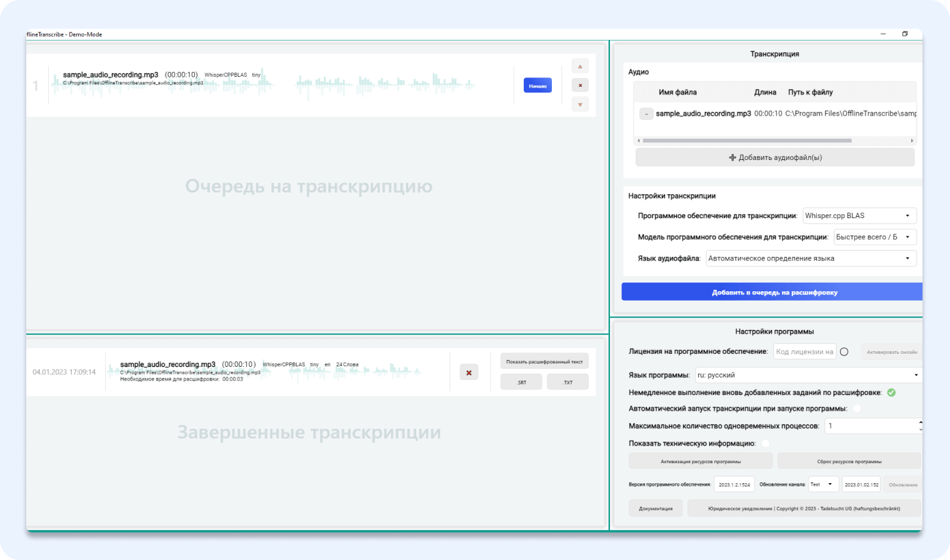Click the queued job's waveform preview
The image size is (950, 560).
[x=263, y=85]
